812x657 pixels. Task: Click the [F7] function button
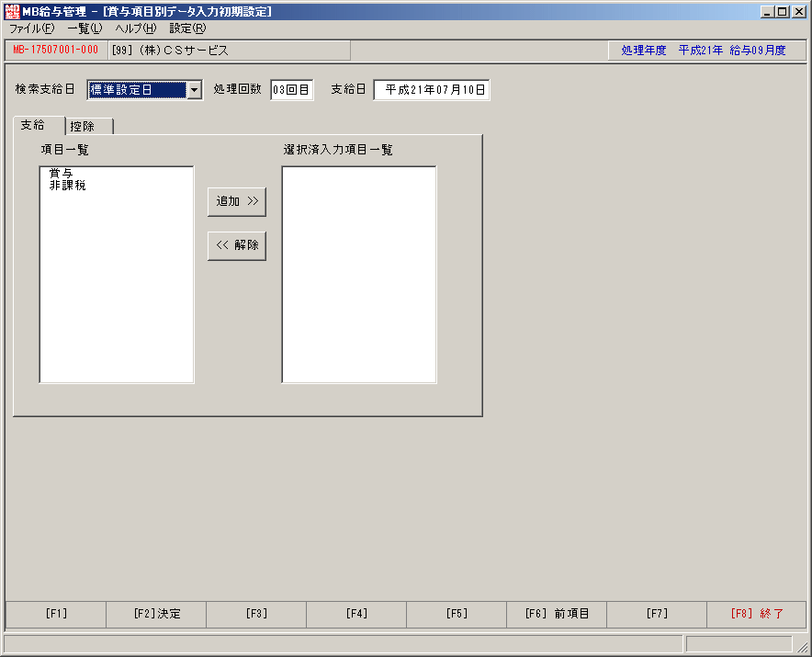[657, 614]
